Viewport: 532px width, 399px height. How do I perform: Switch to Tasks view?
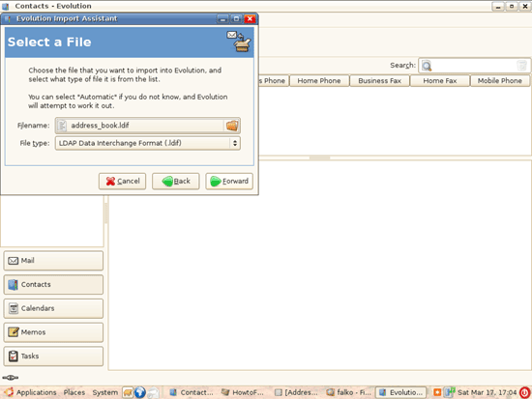pyautogui.click(x=53, y=356)
